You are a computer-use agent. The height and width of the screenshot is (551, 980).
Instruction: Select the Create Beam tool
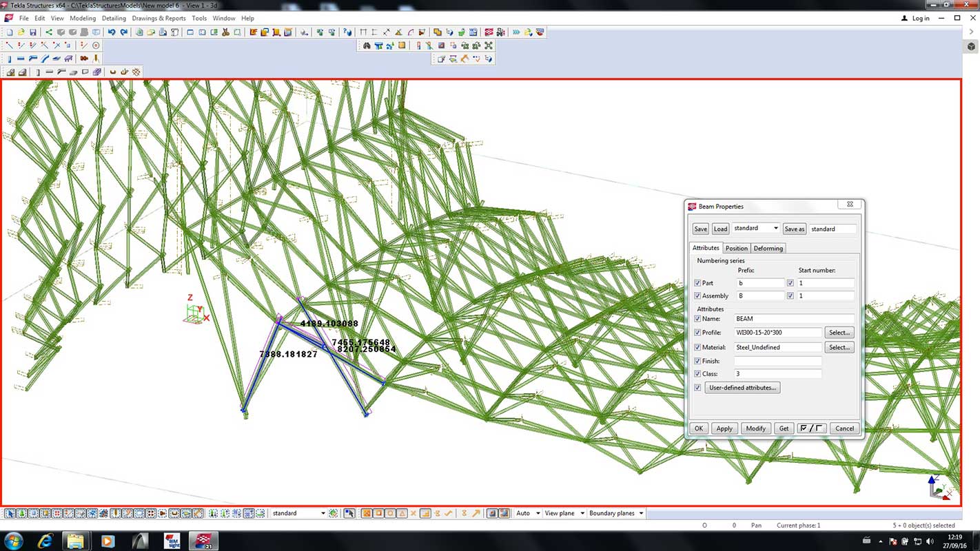tap(19, 59)
